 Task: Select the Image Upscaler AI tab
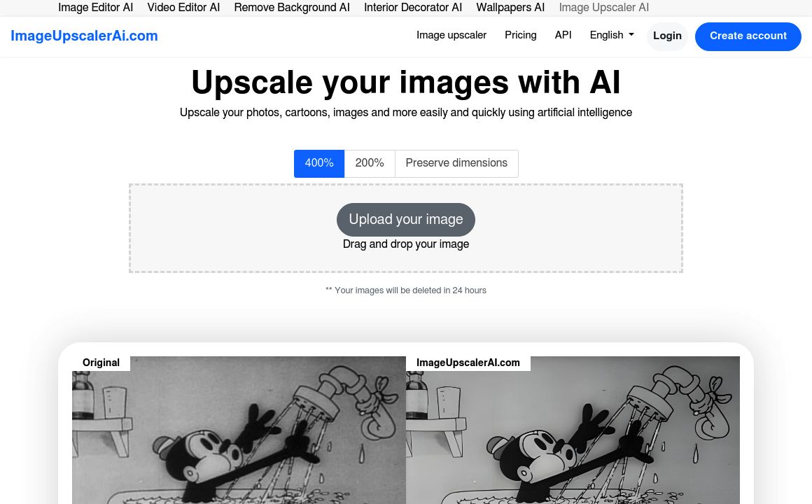point(603,8)
